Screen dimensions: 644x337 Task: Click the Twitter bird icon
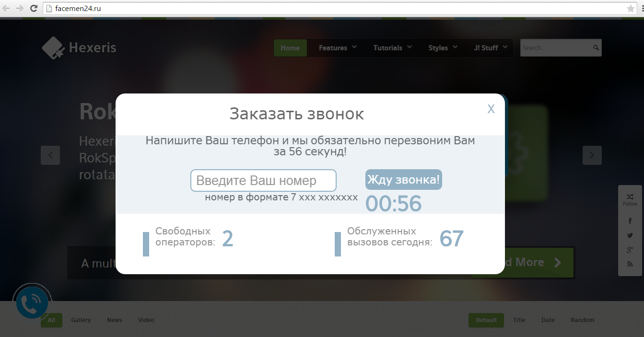[x=630, y=235]
